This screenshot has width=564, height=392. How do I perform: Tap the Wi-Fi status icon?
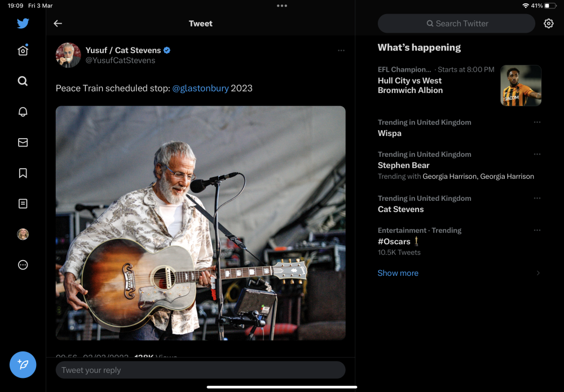point(526,6)
